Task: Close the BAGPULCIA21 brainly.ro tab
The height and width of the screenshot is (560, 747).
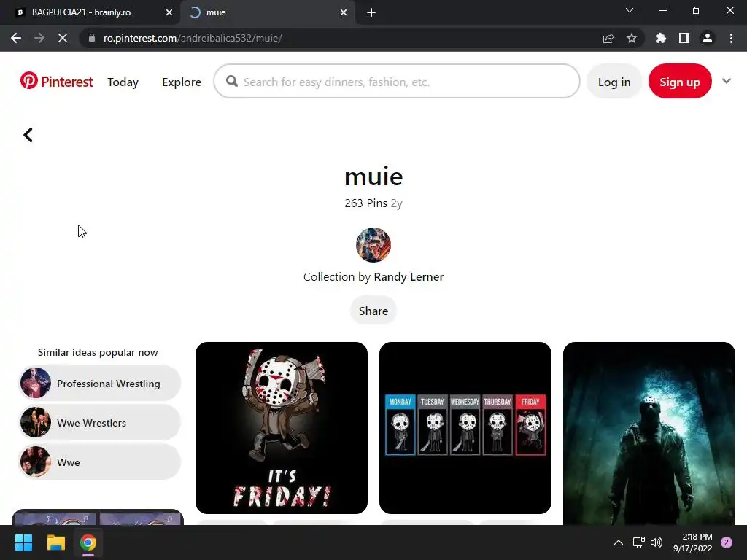Action: [x=169, y=12]
